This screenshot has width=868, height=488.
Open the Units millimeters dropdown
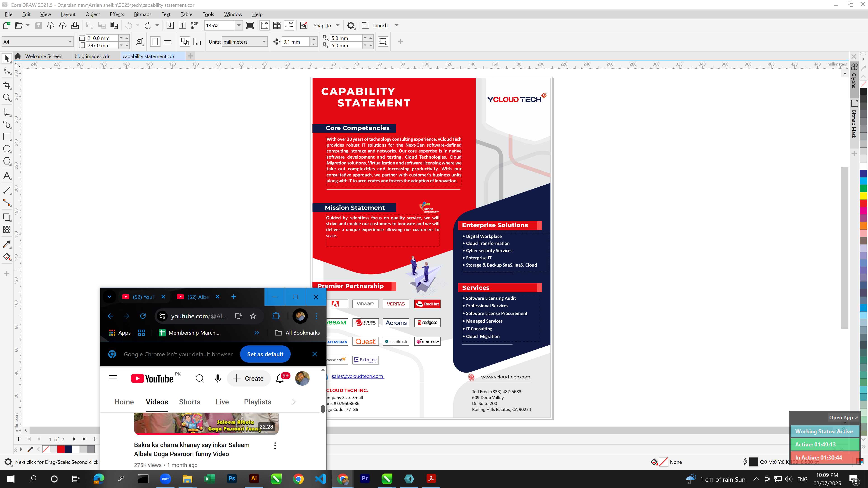[x=264, y=42]
